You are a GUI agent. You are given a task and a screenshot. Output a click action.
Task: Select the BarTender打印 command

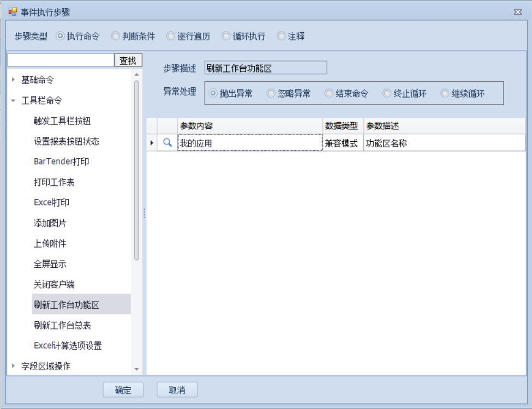pyautogui.click(x=61, y=162)
